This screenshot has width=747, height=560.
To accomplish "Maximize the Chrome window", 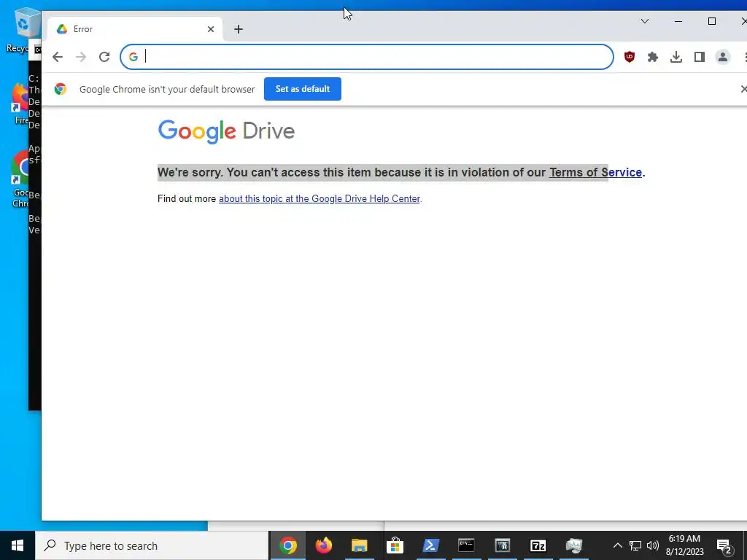I will coord(712,21).
